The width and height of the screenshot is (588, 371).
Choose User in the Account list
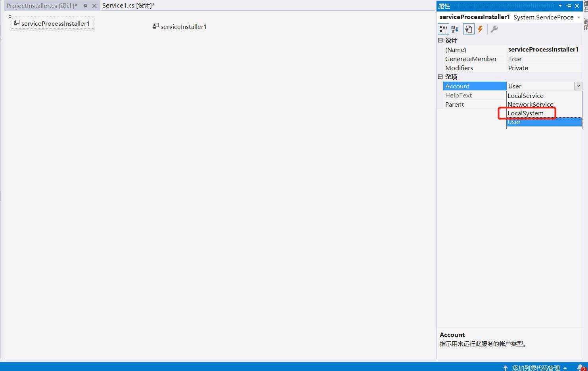click(x=544, y=122)
